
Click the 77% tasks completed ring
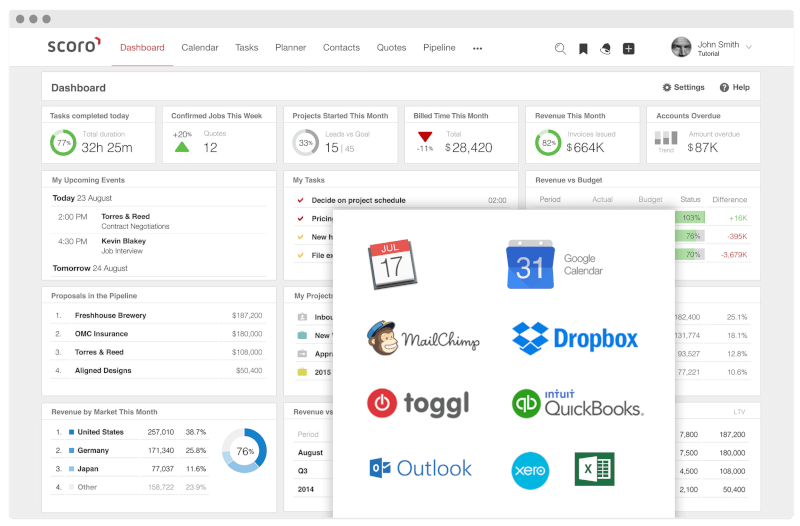click(x=63, y=143)
